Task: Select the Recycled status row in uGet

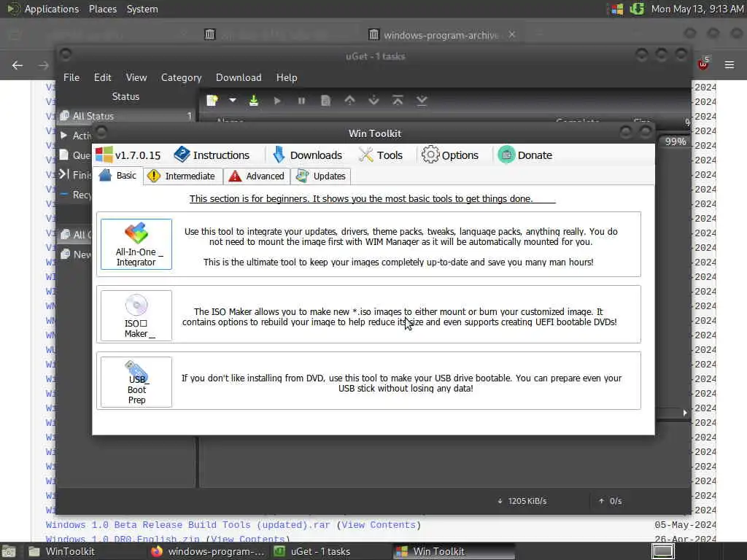Action: [75, 194]
